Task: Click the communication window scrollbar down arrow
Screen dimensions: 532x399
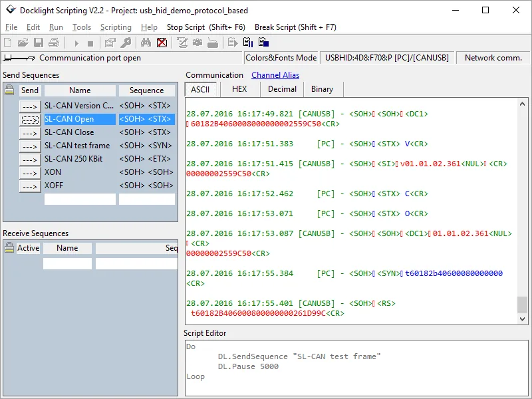Action: [x=523, y=319]
